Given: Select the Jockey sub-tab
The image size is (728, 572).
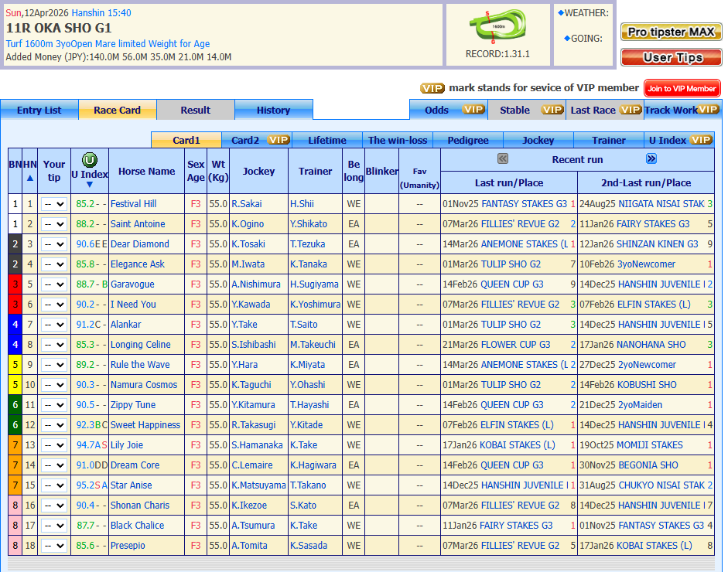Looking at the screenshot, I should 538,140.
